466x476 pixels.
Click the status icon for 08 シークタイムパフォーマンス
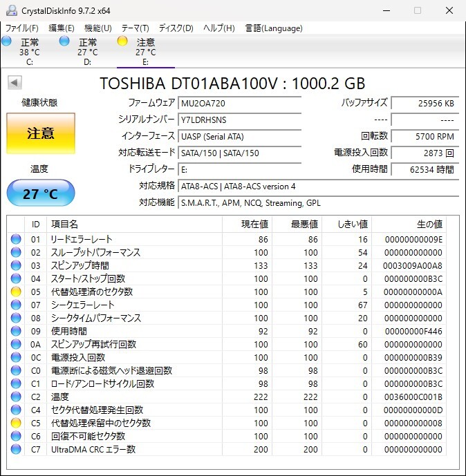coord(16,318)
